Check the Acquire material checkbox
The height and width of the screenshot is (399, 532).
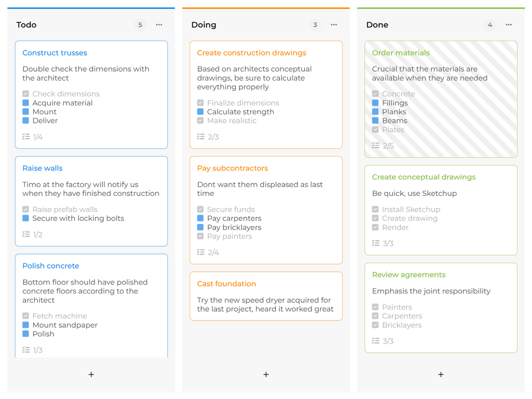coord(26,103)
